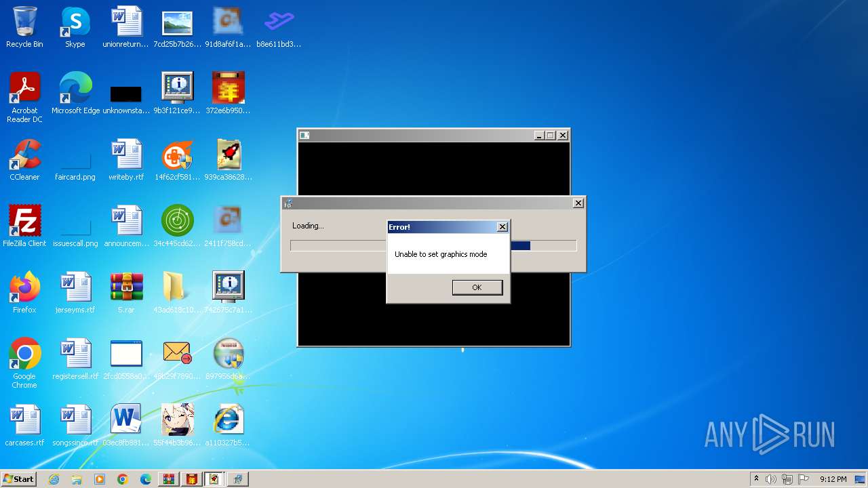The height and width of the screenshot is (488, 868).
Task: Click the Loading progress bar
Action: click(x=433, y=245)
